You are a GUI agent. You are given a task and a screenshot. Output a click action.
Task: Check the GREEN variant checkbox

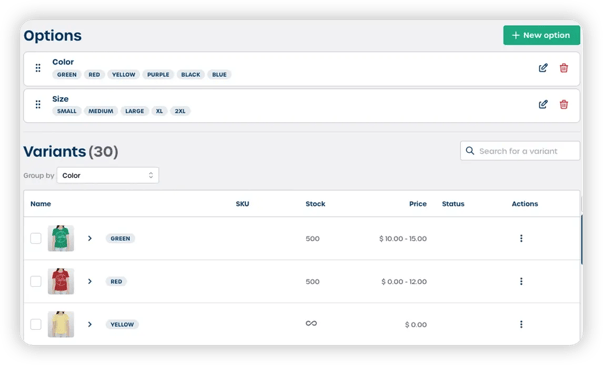(36, 238)
